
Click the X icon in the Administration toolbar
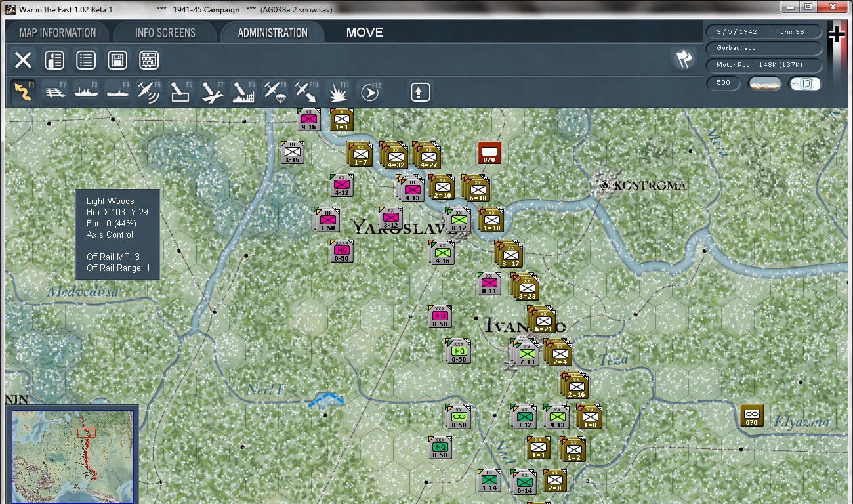pyautogui.click(x=23, y=60)
